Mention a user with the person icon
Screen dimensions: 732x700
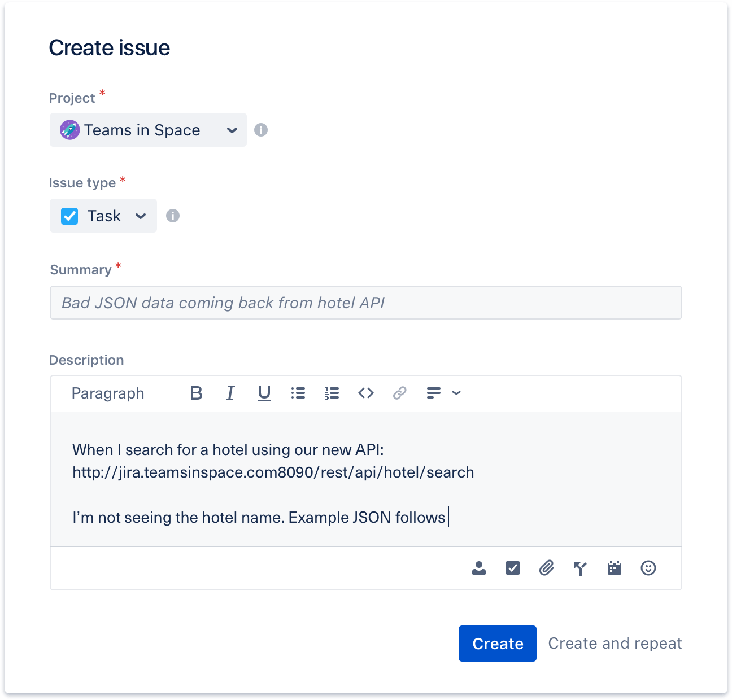(x=478, y=568)
